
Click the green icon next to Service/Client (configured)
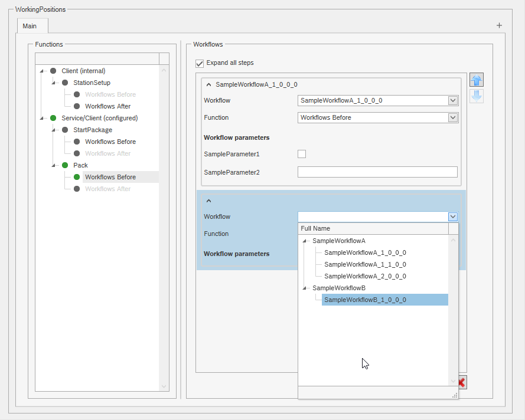click(53, 118)
